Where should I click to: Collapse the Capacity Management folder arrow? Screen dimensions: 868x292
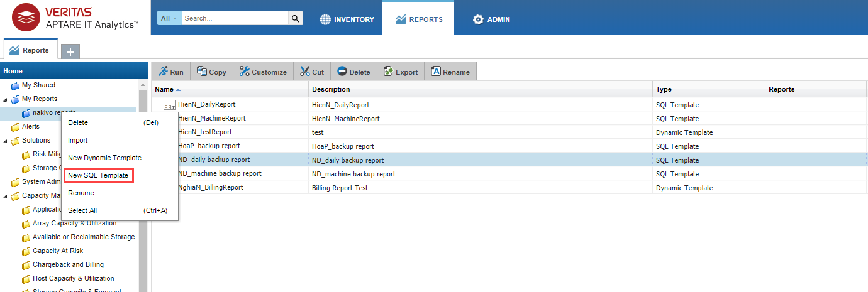tap(6, 196)
